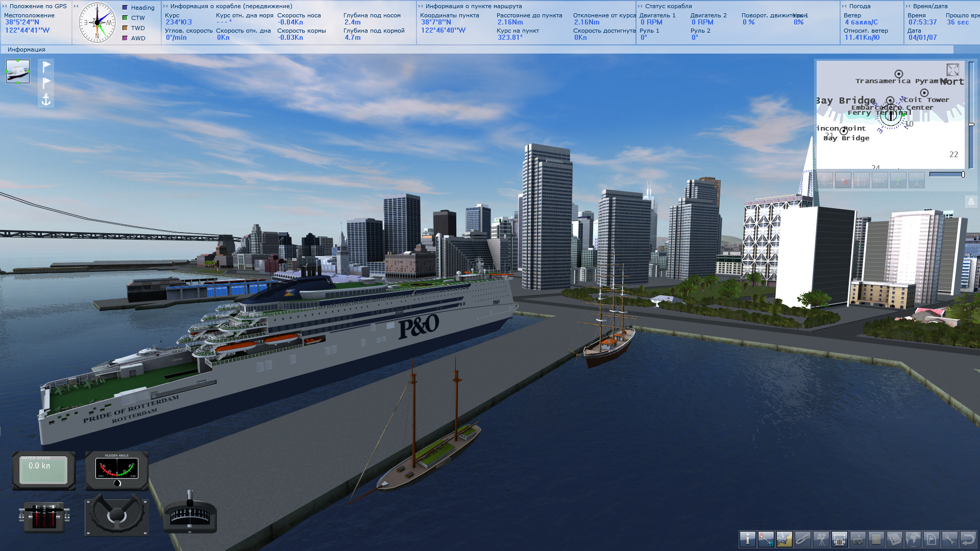Image resolution: width=980 pixels, height=551 pixels.
Task: Collapse the 'Время/дата' panel
Action: click(908, 6)
